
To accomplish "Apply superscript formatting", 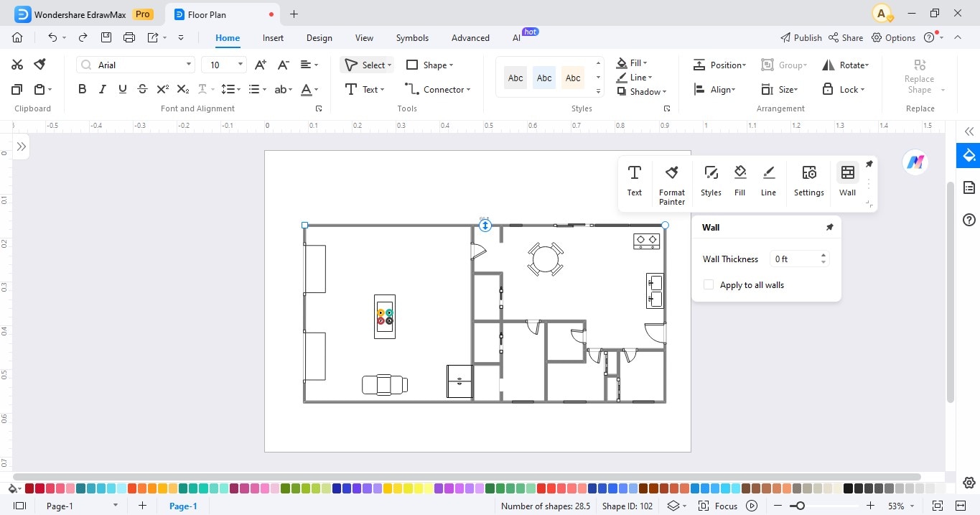I will pos(163,90).
